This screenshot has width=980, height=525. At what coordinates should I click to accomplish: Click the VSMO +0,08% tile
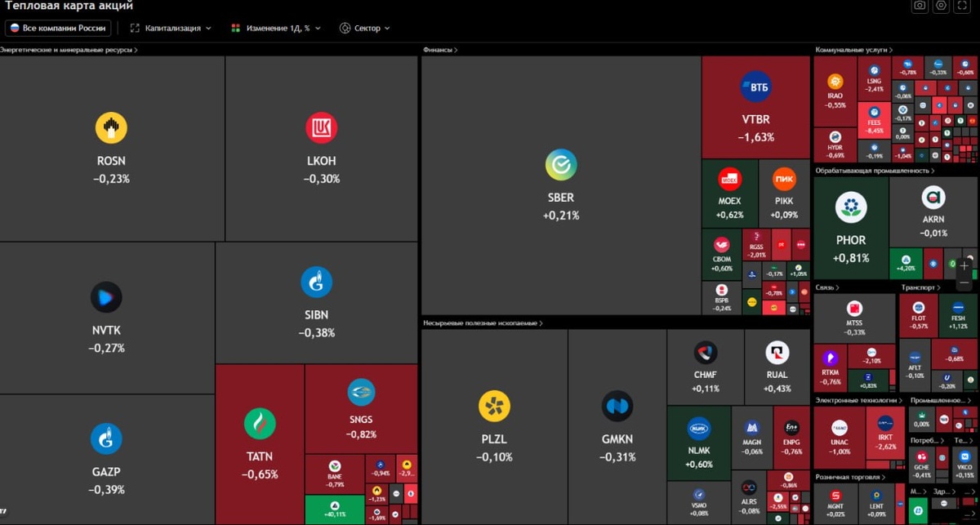click(699, 502)
